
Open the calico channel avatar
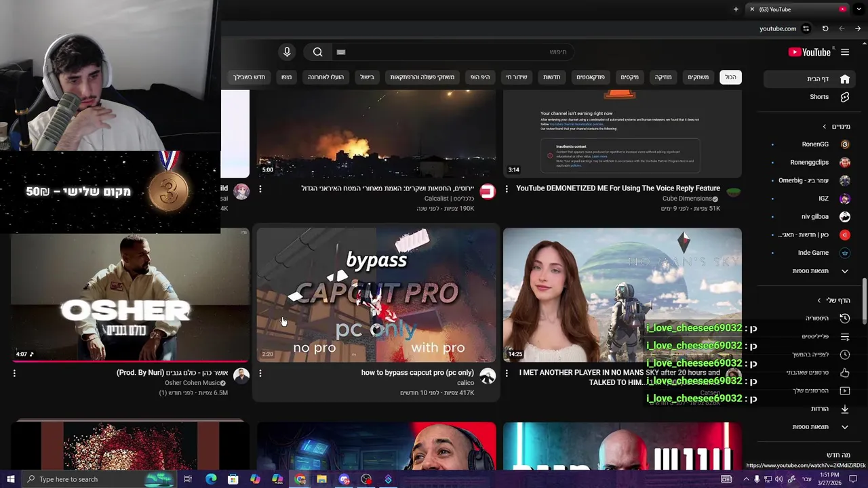(x=488, y=376)
